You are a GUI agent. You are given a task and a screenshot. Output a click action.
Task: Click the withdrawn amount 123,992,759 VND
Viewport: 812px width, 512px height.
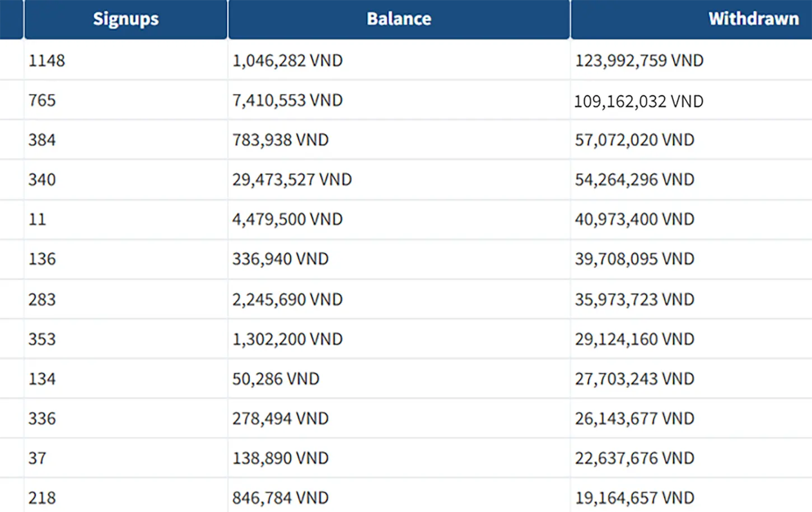(x=639, y=60)
